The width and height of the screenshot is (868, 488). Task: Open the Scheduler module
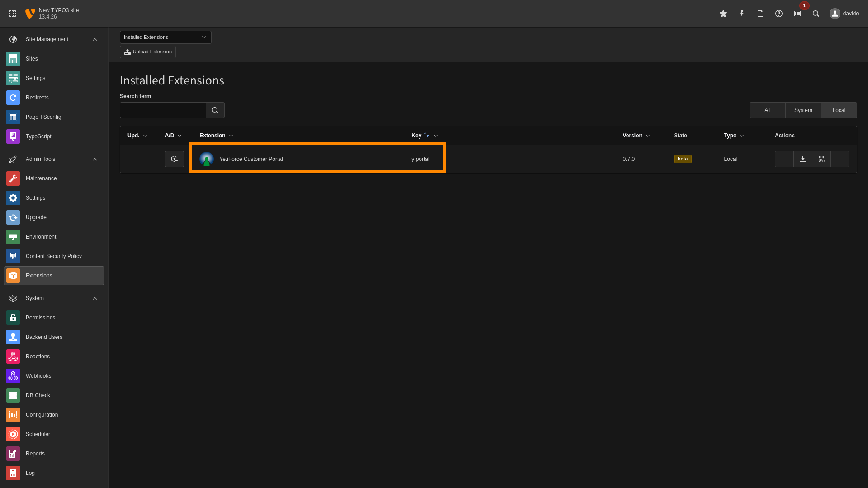pos(38,434)
